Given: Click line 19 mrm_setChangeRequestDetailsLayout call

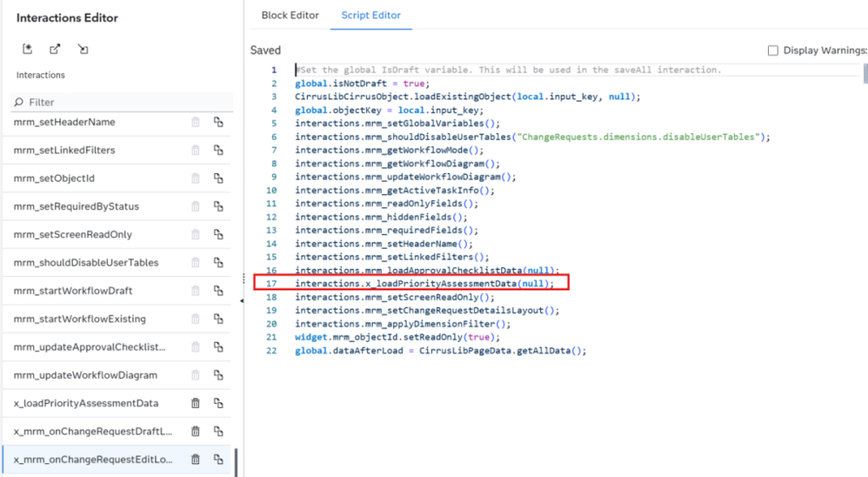Looking at the screenshot, I should click(x=427, y=310).
